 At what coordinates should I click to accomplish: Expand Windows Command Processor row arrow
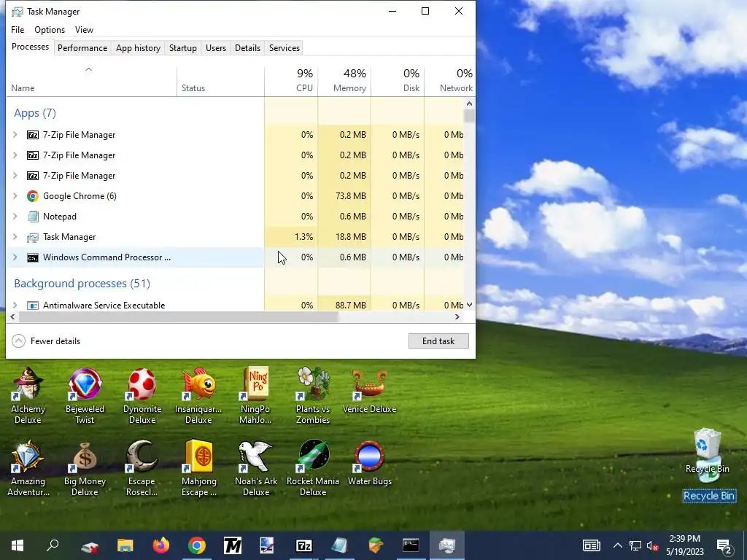point(15,257)
